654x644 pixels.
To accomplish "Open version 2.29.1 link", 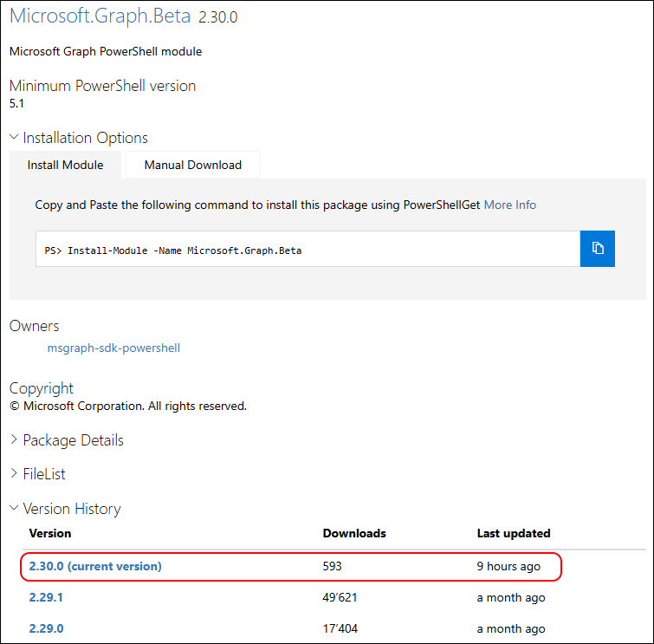I will point(46,597).
